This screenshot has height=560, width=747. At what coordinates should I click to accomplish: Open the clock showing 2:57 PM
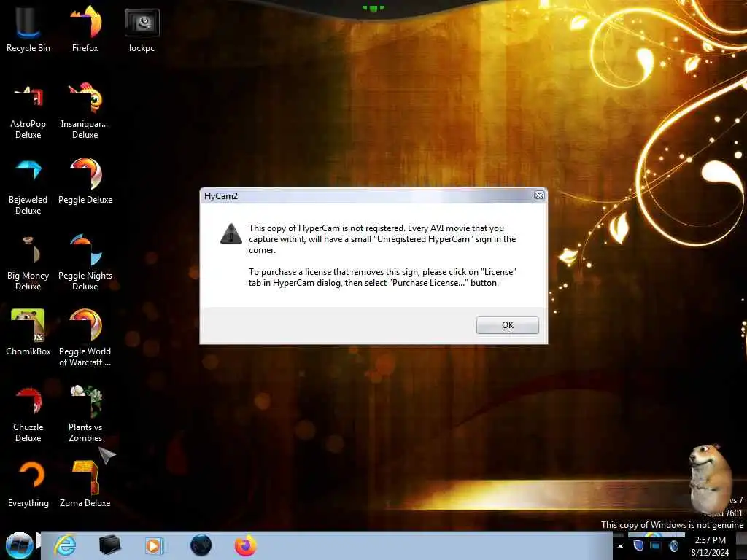710,546
